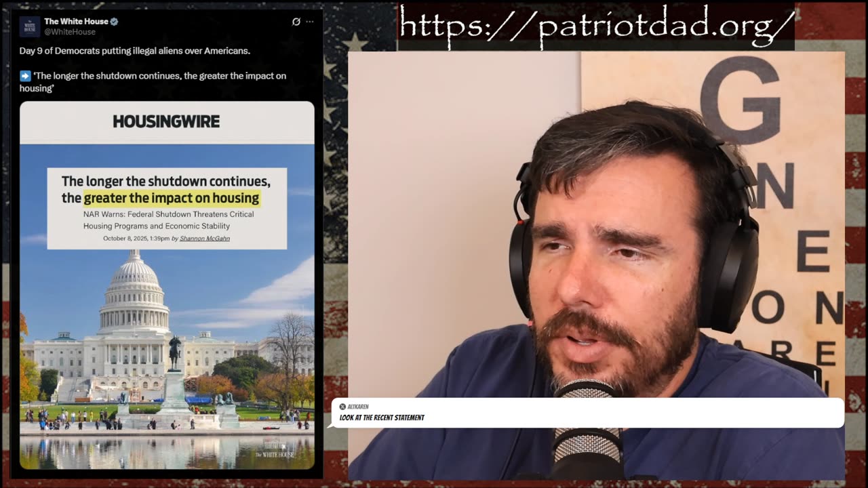Click the icon next to ALTKAREN username
The width and height of the screenshot is (868, 488).
point(342,407)
